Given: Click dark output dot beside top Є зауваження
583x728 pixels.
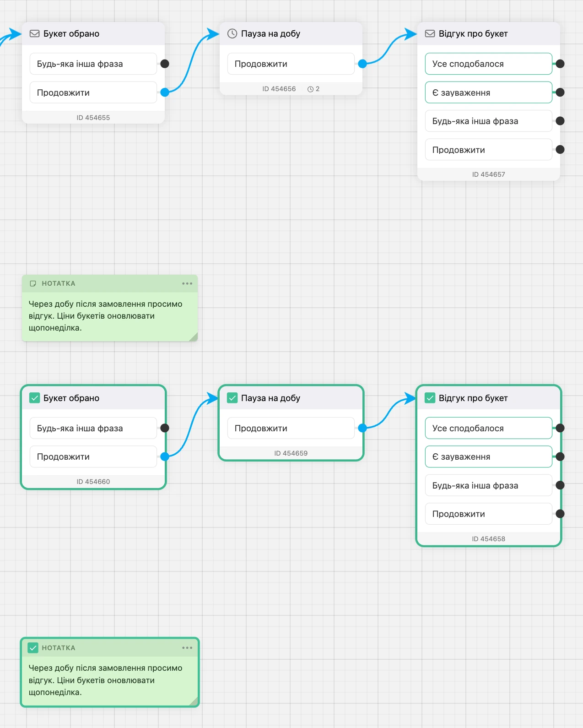Looking at the screenshot, I should [560, 92].
